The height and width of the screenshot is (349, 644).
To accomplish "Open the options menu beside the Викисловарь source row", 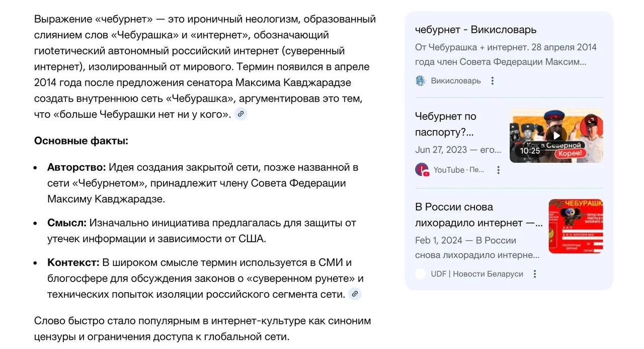I will [x=492, y=80].
